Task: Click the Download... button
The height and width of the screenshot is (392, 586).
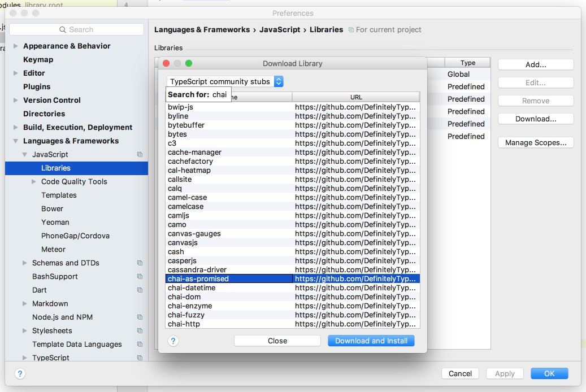Action: 536,119
